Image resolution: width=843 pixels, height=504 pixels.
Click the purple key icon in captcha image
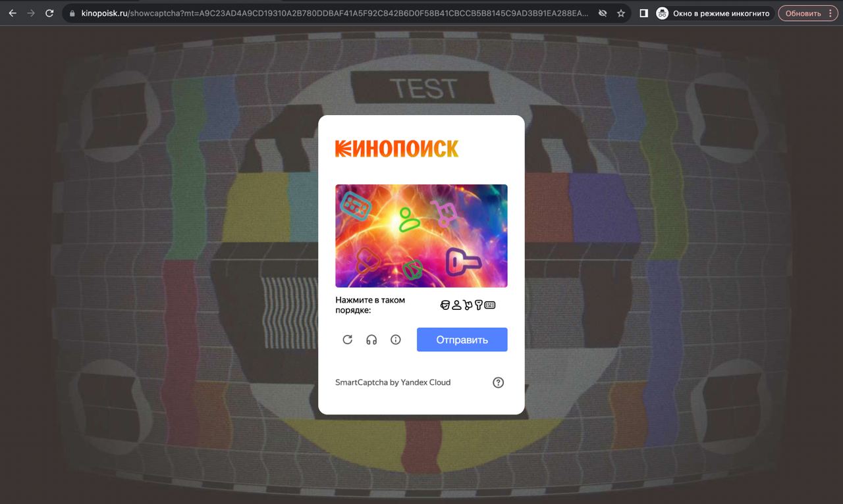[x=464, y=262]
